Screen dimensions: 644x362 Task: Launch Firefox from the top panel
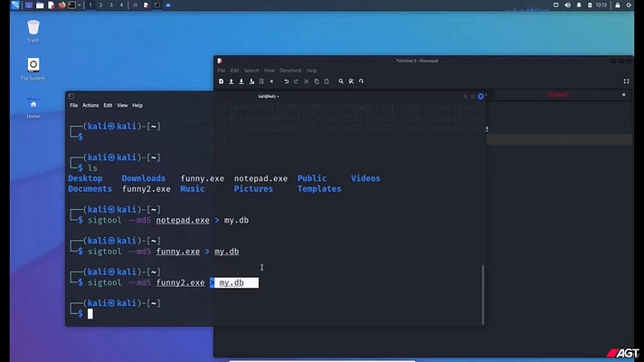62,5
